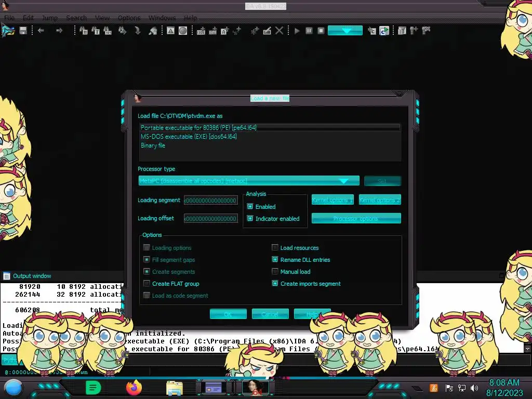Enable the Create FLAT group checkbox
532x399 pixels.
[x=147, y=283]
